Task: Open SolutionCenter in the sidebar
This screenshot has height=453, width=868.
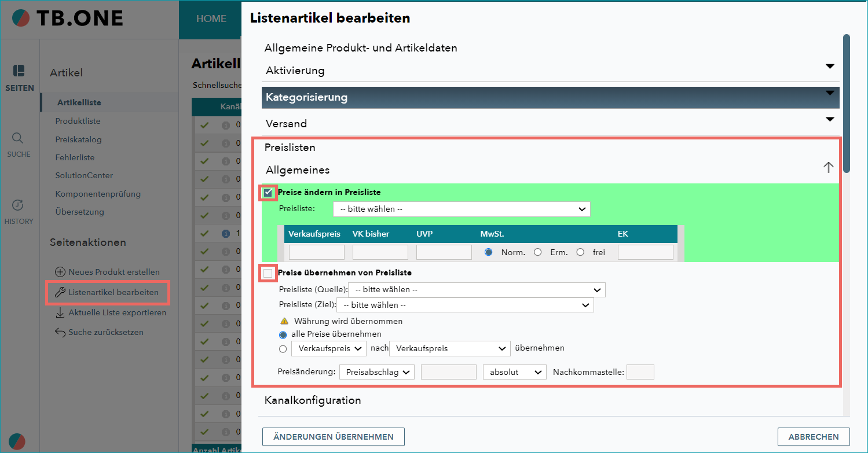Action: coord(85,175)
